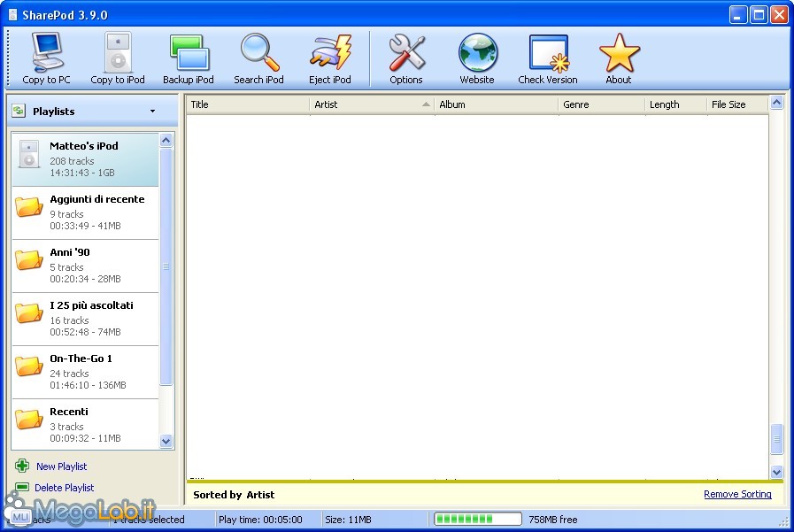Screen dimensions: 794x532
Task: Click Matteo's iPod device icon
Action: [29, 154]
